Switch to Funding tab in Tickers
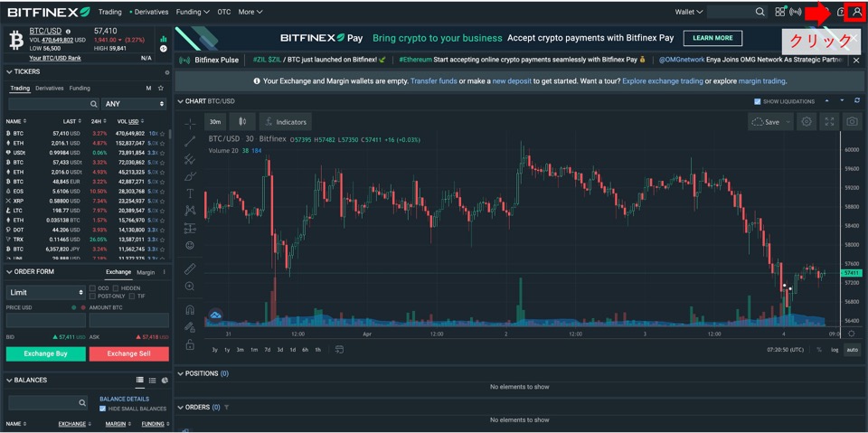Screen dimensions: 868x433 [x=80, y=88]
